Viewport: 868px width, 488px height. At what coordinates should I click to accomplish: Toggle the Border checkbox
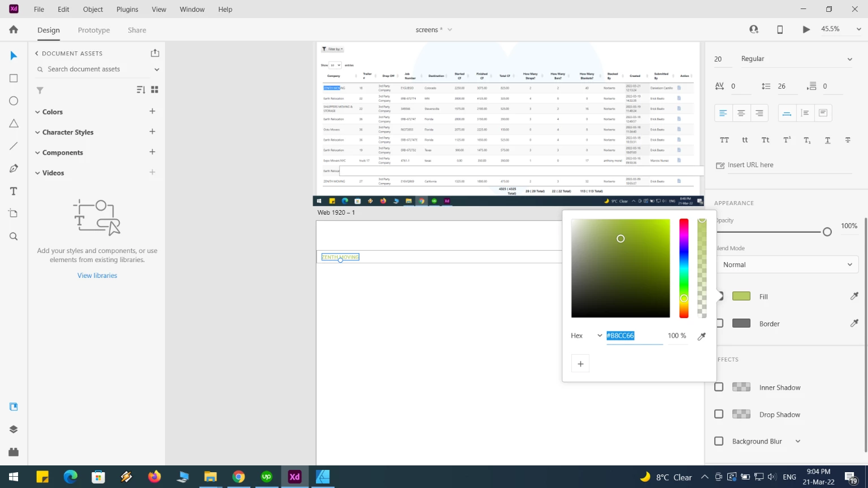719,323
